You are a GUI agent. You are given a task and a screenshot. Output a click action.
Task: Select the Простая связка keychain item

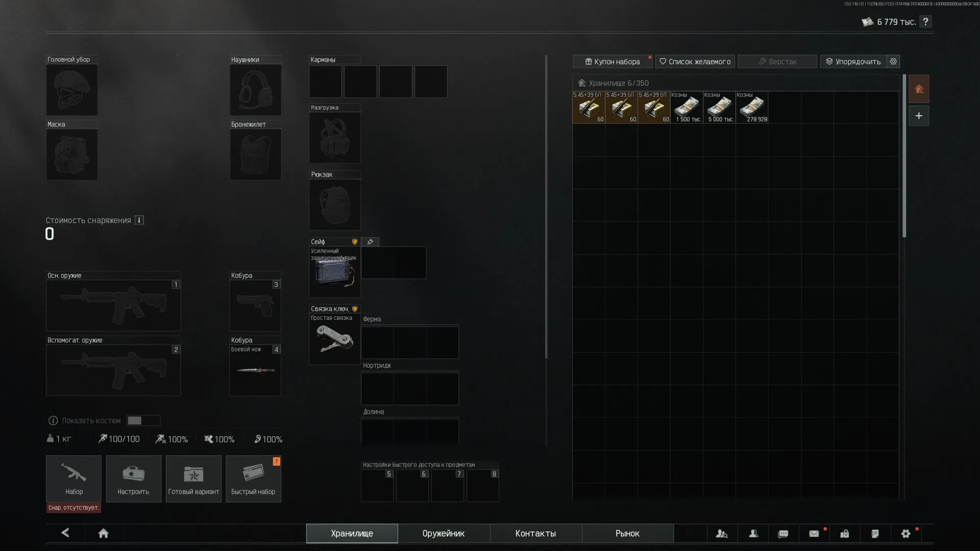[335, 339]
